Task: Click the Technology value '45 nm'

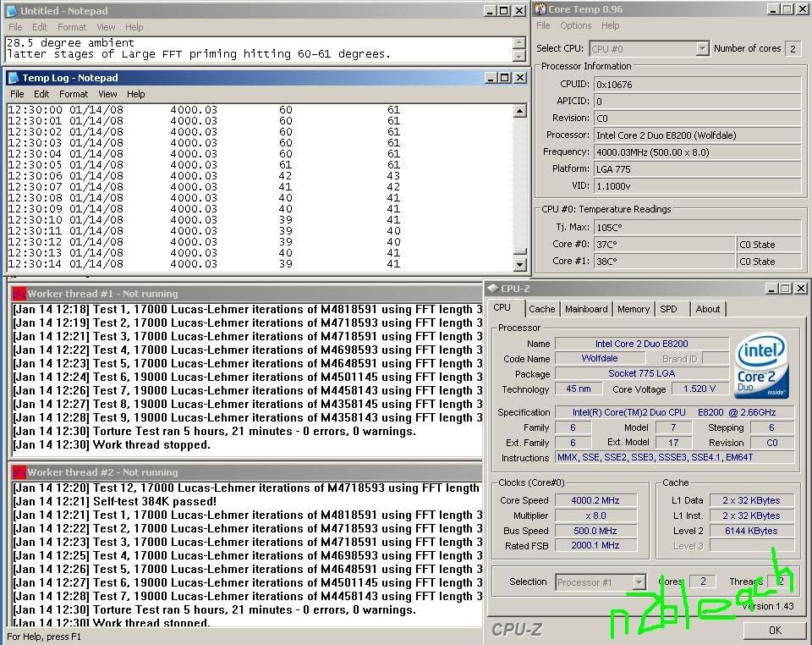Action: pyautogui.click(x=579, y=389)
